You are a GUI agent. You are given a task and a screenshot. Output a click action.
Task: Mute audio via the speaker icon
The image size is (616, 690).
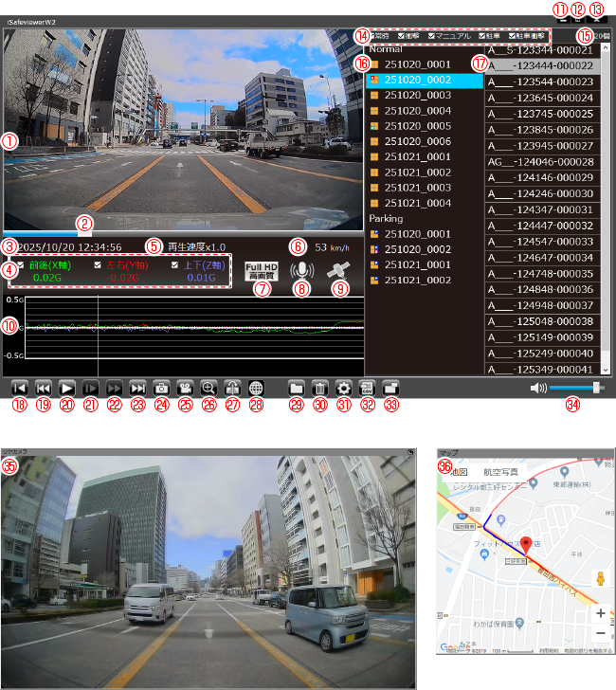(x=538, y=388)
